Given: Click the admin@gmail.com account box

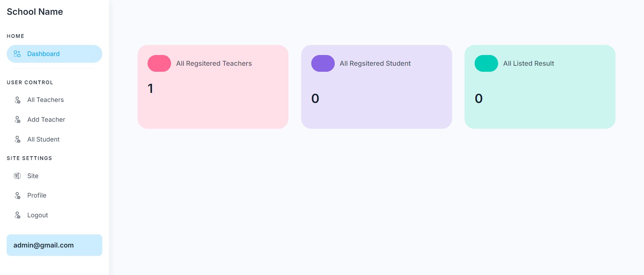Looking at the screenshot, I should 54,245.
